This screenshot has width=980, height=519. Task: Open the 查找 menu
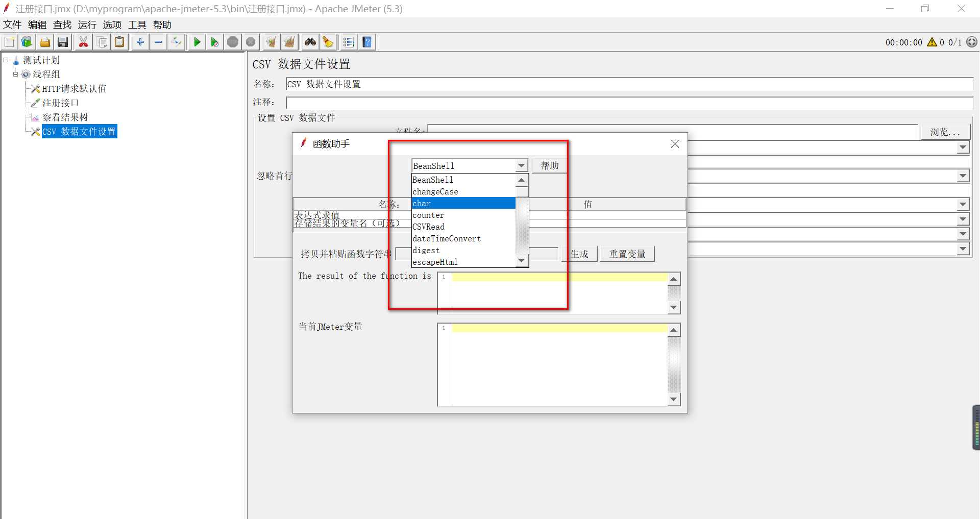(62, 25)
